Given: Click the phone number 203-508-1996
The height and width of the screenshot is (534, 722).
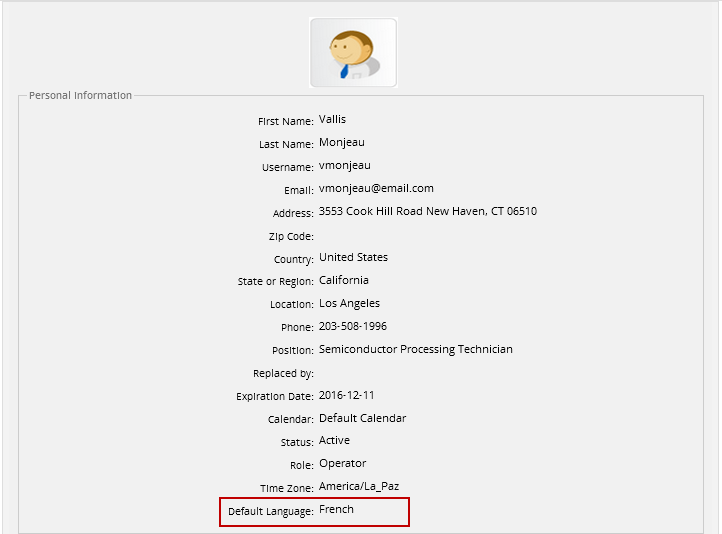Looking at the screenshot, I should click(353, 327).
